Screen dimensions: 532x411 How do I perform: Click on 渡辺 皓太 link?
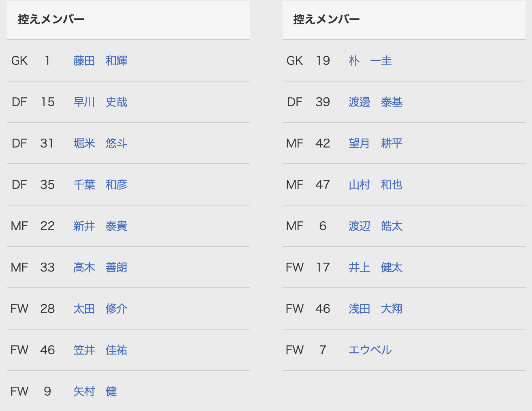[x=375, y=226]
